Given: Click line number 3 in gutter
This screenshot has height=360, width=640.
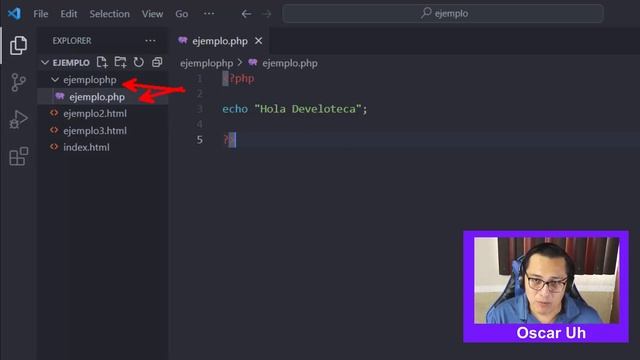Looking at the screenshot, I should pos(200,109).
